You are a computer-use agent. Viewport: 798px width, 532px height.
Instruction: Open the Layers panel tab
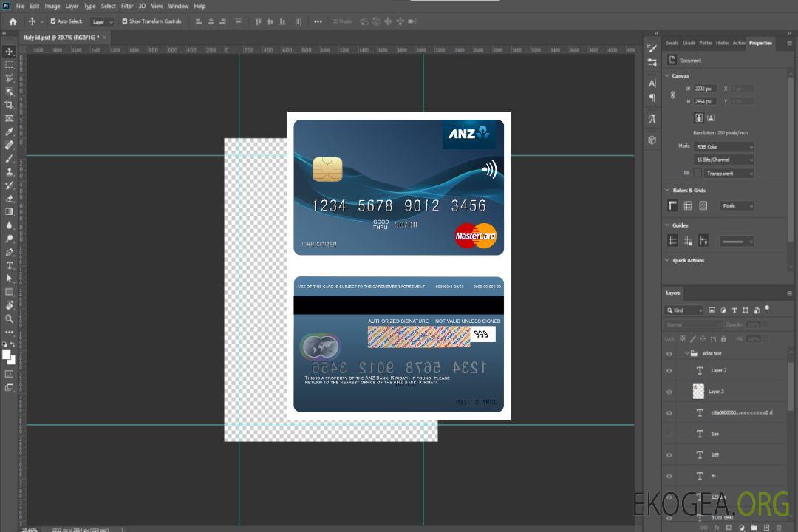pyautogui.click(x=673, y=293)
